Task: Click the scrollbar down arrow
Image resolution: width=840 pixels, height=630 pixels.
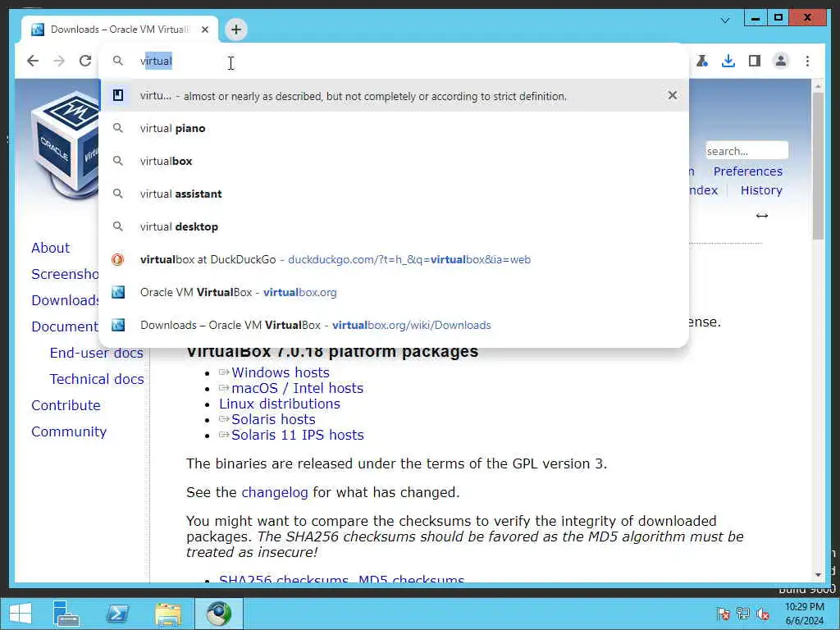Action: [818, 575]
